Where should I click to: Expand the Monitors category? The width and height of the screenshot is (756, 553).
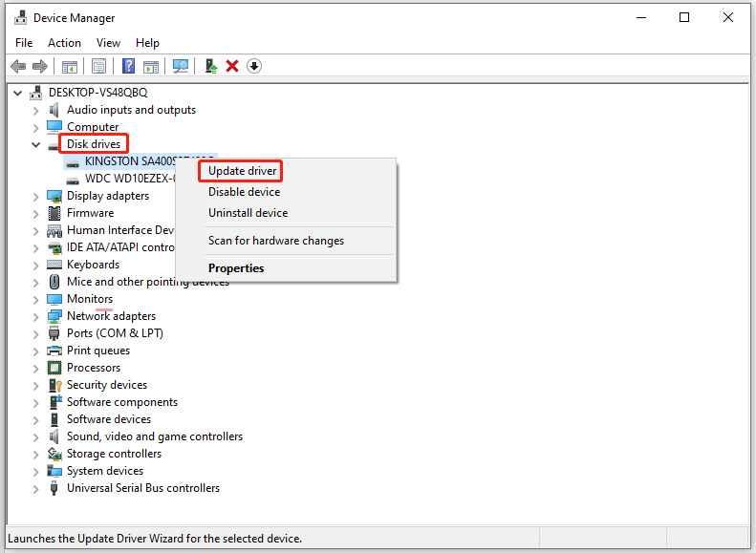coord(35,300)
